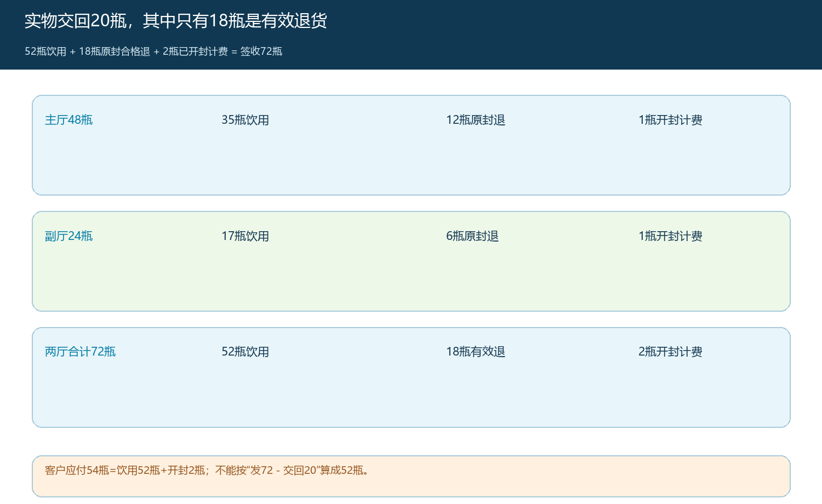This screenshot has height=504, width=822.
Task: Select the formula line 52瓶饮用 + 18瓶原封合格退
Action: pos(88,51)
